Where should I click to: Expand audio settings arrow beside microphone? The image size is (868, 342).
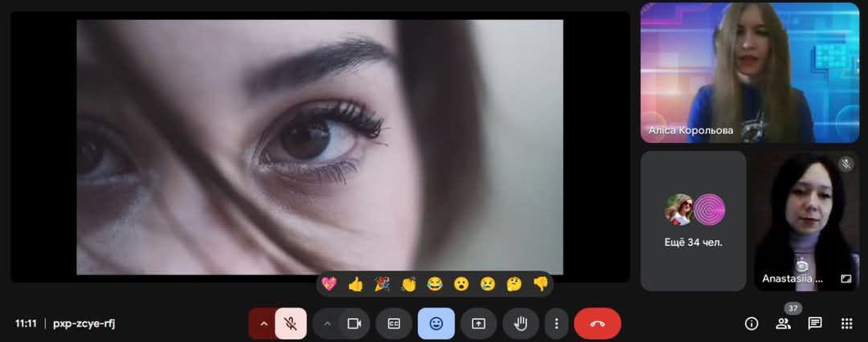point(263,324)
